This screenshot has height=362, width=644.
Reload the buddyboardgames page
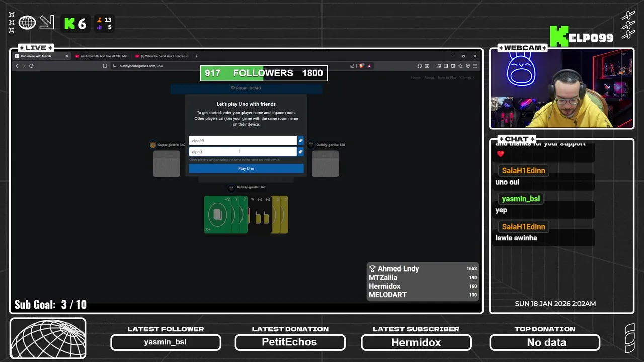pyautogui.click(x=31, y=66)
